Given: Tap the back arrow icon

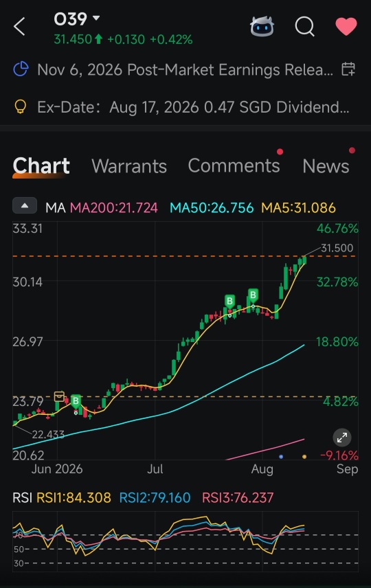Looking at the screenshot, I should pos(19,27).
